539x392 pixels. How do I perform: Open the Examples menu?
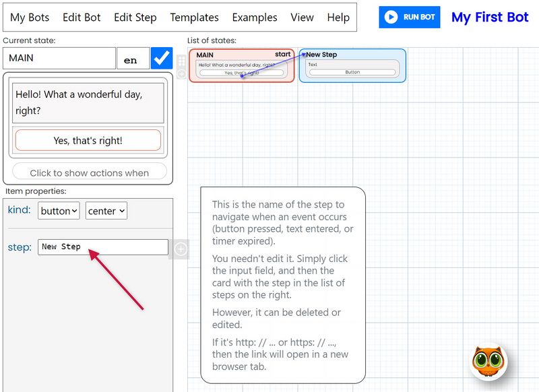pyautogui.click(x=254, y=18)
